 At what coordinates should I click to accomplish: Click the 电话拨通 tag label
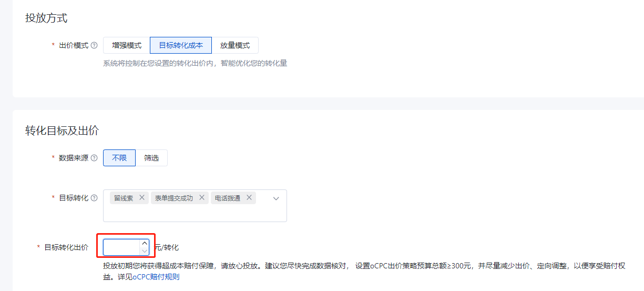click(x=228, y=198)
